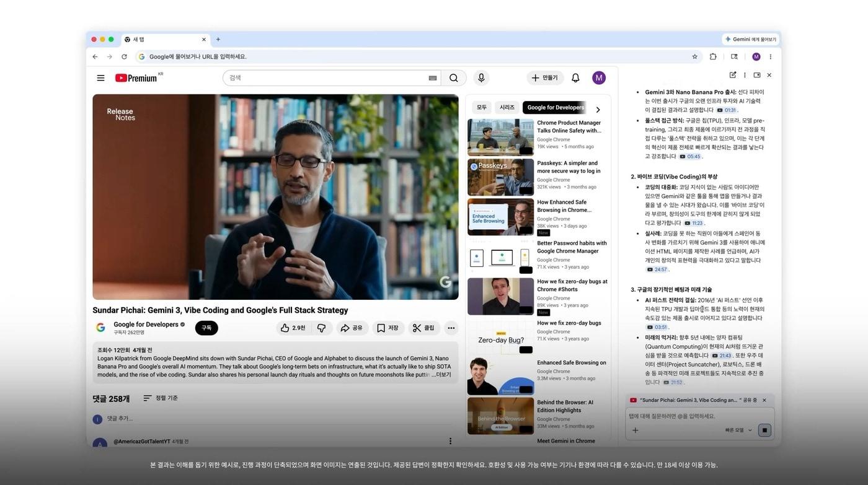The width and height of the screenshot is (868, 485).
Task: Toggle dislike with the thumbs down button
Action: (x=322, y=328)
